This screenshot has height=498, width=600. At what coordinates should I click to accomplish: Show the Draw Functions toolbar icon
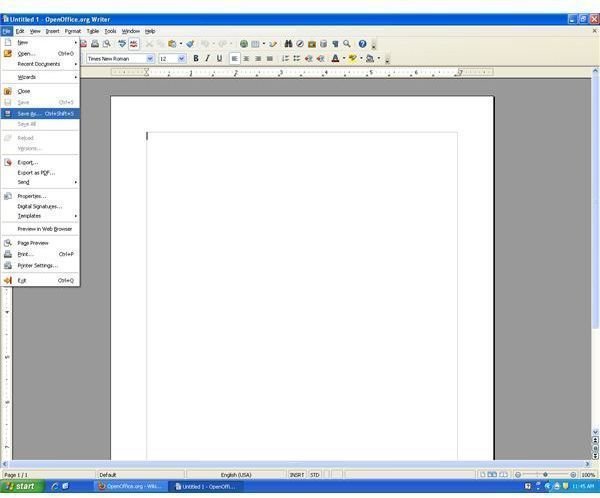(x=273, y=44)
